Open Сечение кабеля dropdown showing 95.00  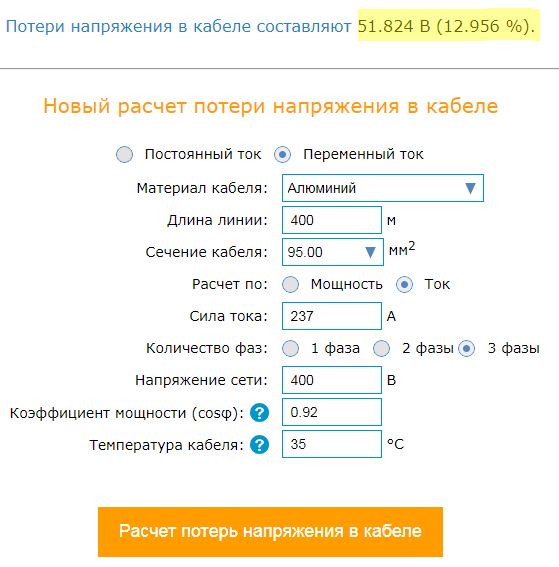[333, 252]
